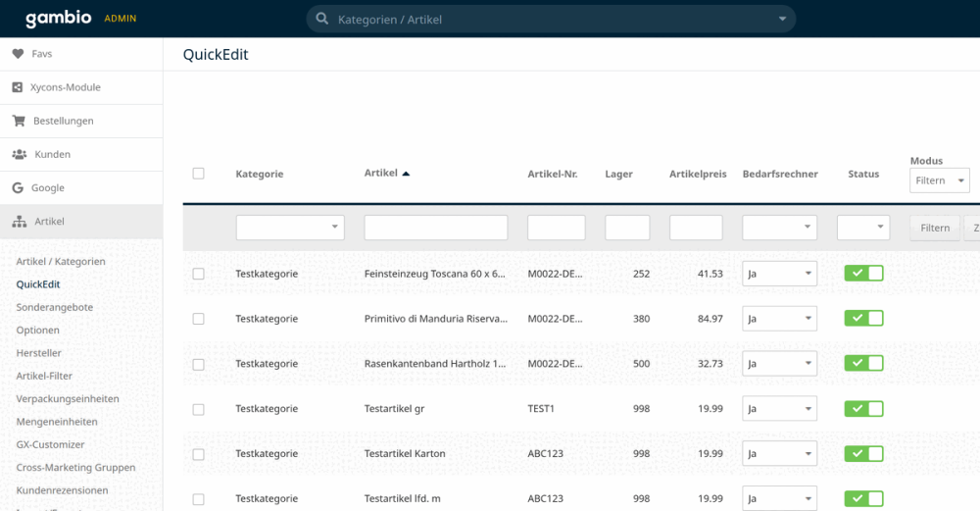Screen dimensions: 980x511
Task: Toggle status switch for Testartikel gr
Action: (x=863, y=408)
